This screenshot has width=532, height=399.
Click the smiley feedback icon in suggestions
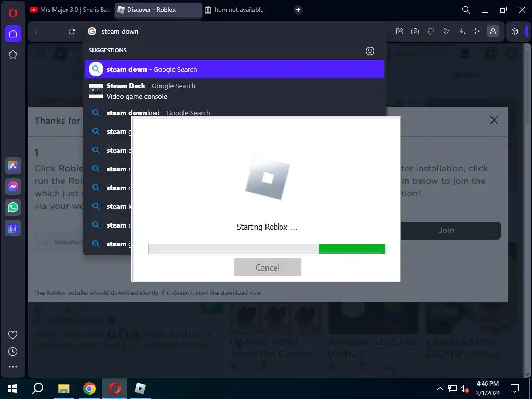pyautogui.click(x=370, y=51)
